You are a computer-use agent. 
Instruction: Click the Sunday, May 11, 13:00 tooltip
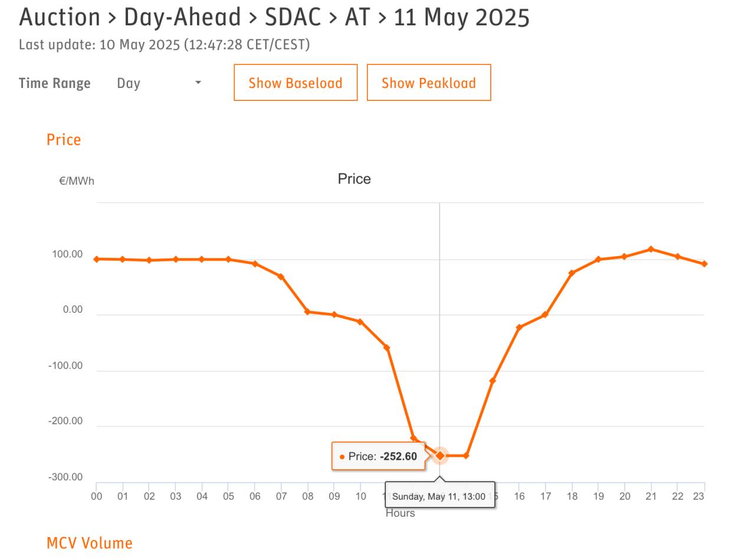click(x=439, y=496)
